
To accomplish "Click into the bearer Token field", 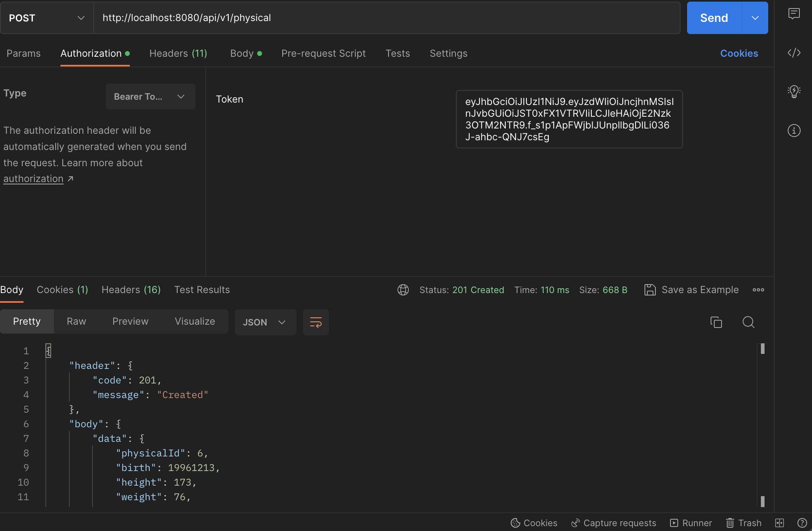I will tap(569, 119).
